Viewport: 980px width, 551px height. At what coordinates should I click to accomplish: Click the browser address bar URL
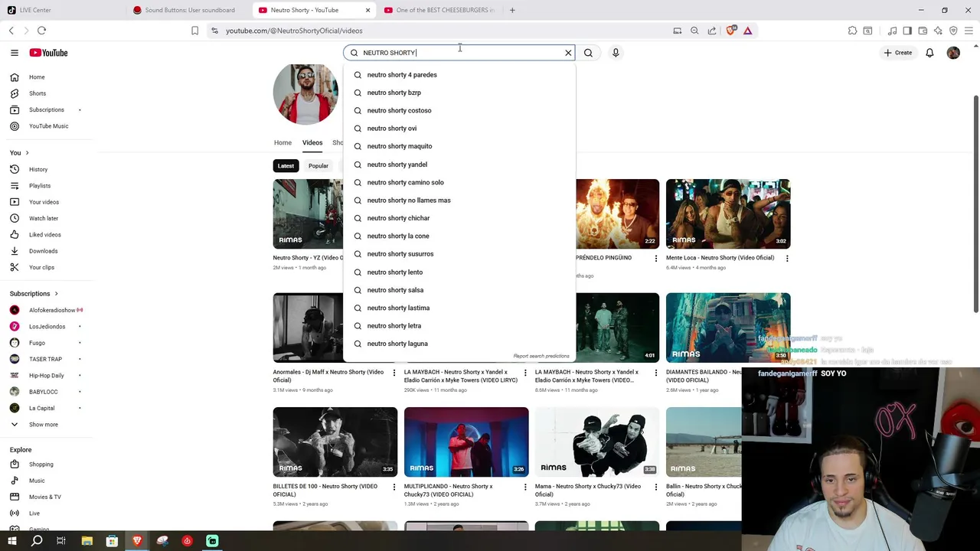294,31
